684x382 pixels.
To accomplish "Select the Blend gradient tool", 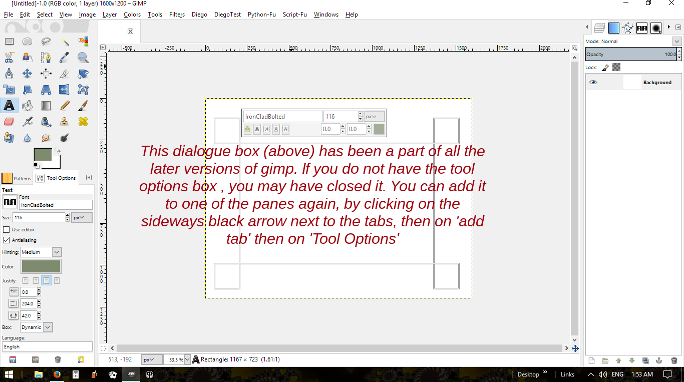I will click(46, 106).
